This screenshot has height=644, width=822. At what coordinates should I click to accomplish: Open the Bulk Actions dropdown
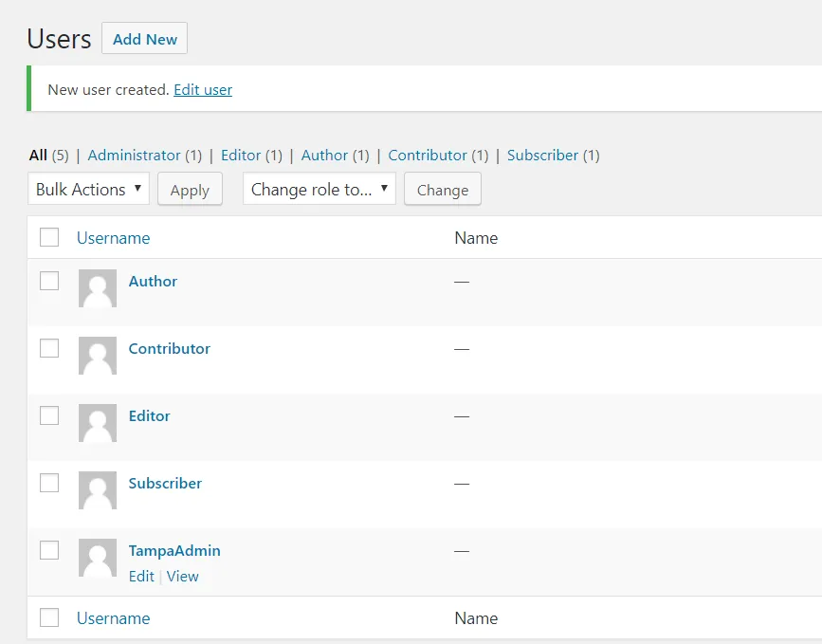tap(88, 189)
